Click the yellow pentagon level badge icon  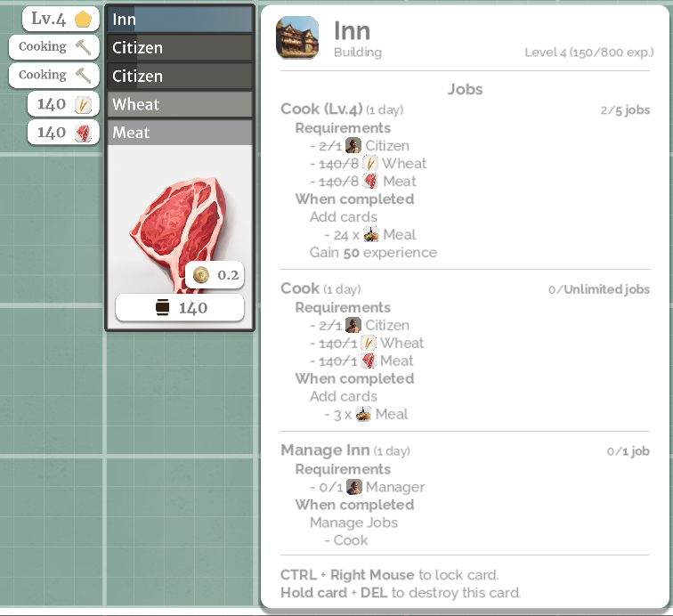tap(83, 20)
